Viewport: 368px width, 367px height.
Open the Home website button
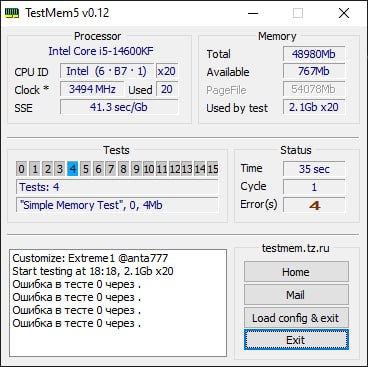(296, 272)
